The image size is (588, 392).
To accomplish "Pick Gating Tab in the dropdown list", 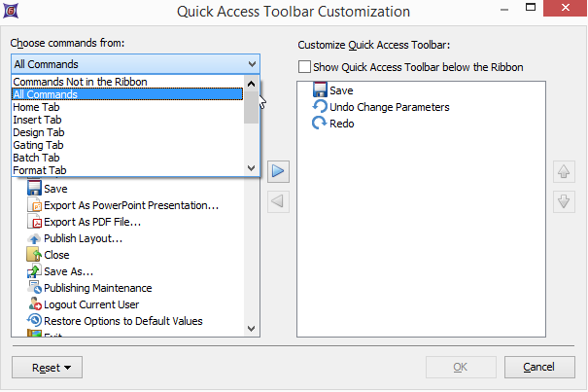I will click(39, 145).
